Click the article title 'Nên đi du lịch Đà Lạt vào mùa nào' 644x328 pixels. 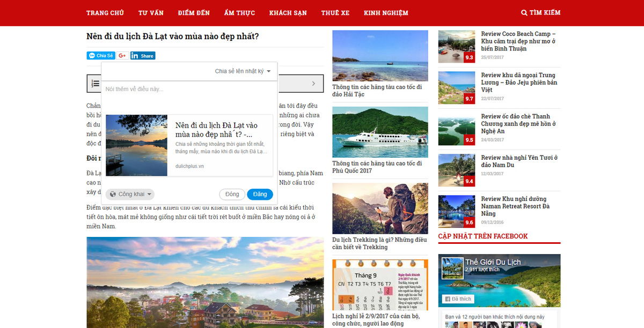pos(173,36)
